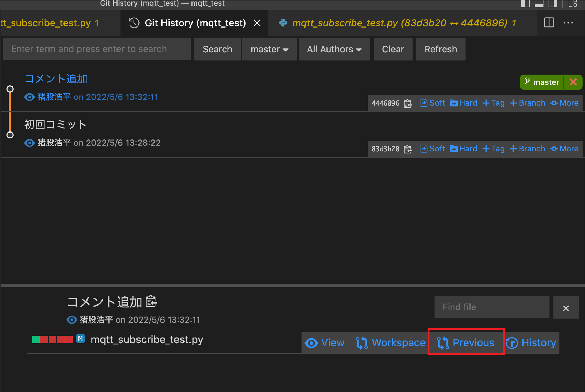
Task: Add a Tag to commit 4446896
Action: (494, 103)
